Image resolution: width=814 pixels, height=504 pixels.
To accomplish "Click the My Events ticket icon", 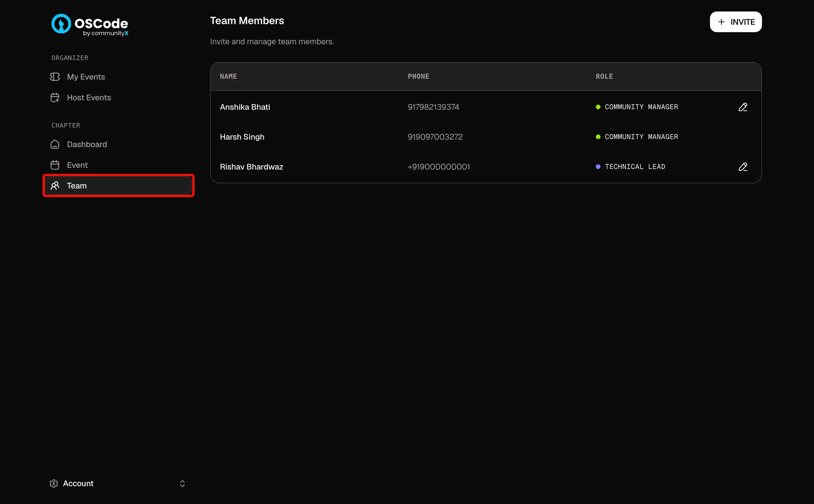I will [x=55, y=77].
